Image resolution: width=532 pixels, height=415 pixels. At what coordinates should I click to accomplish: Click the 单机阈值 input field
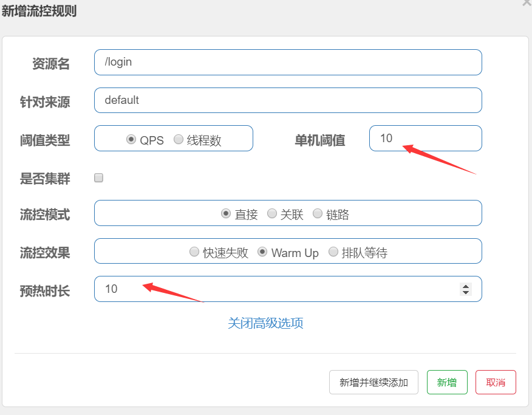426,139
